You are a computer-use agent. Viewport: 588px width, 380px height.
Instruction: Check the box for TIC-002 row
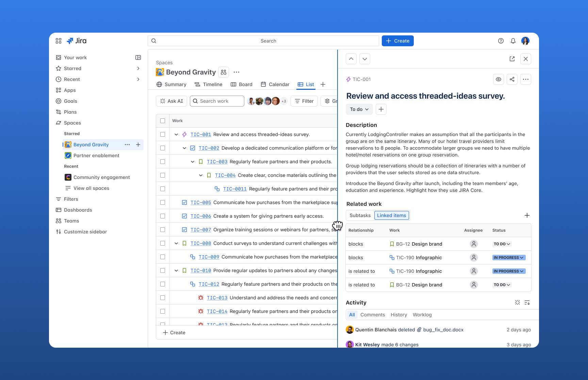tap(163, 148)
